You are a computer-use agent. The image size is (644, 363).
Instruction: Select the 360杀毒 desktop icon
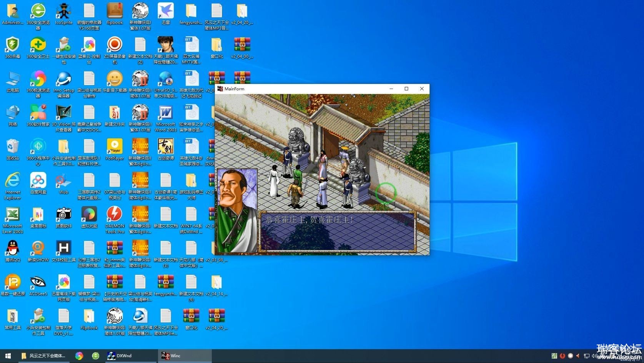(13, 48)
